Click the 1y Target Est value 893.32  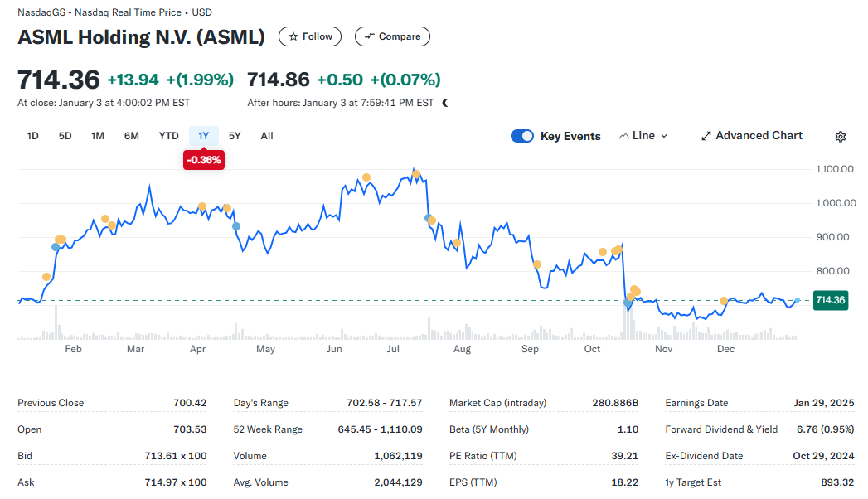point(837,482)
